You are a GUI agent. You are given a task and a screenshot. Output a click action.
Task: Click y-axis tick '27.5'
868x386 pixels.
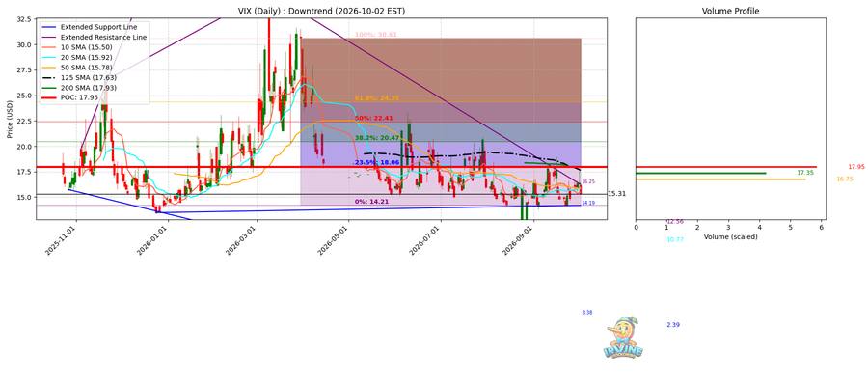pyautogui.click(x=25, y=69)
